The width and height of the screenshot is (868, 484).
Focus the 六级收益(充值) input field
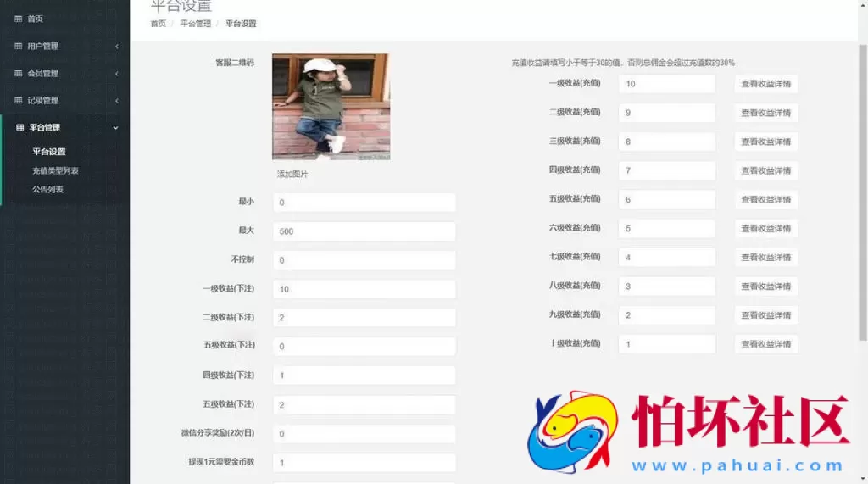coord(667,228)
